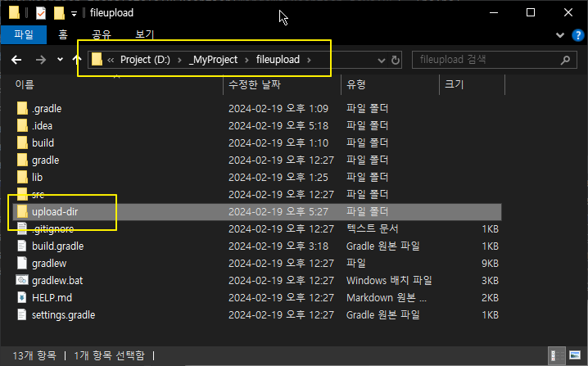Open the Help question mark icon
The height and width of the screenshot is (366, 588).
[578, 35]
